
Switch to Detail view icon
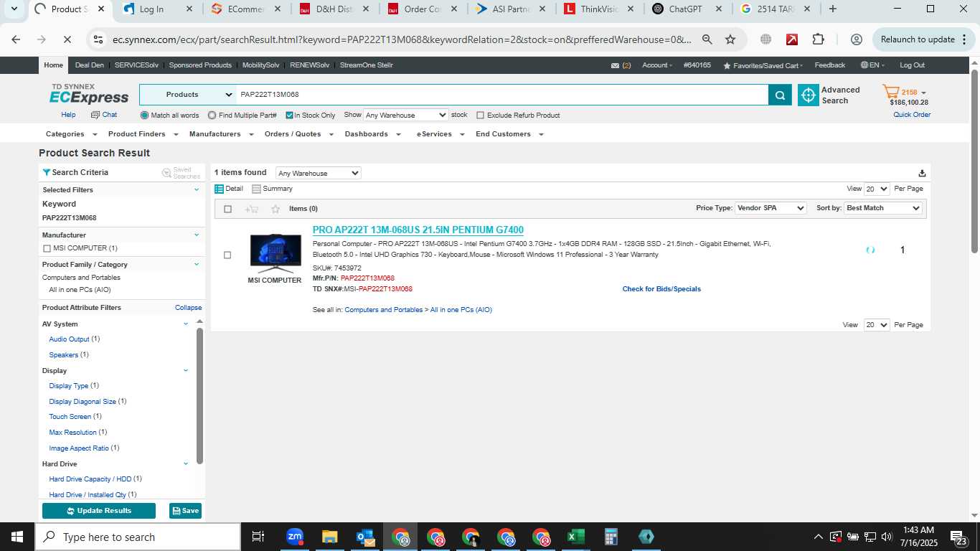click(x=220, y=189)
